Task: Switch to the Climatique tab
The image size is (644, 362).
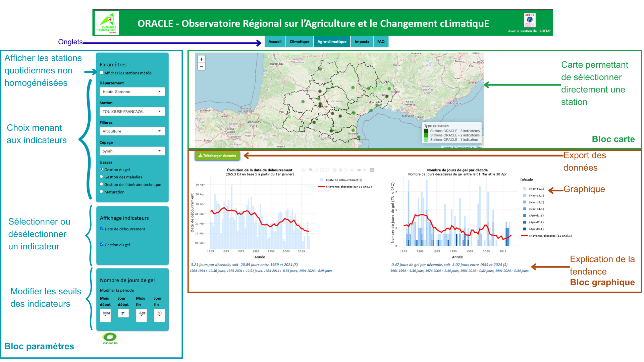Action: pyautogui.click(x=299, y=42)
